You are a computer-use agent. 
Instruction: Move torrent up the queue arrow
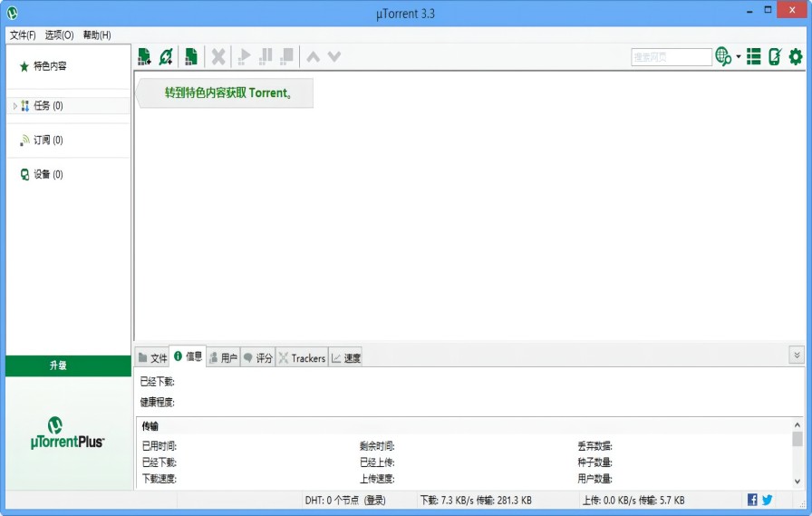point(313,56)
